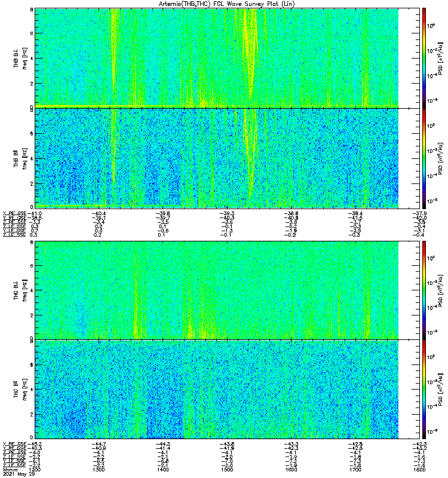Click the '2021 May 29' date label

click(19, 474)
